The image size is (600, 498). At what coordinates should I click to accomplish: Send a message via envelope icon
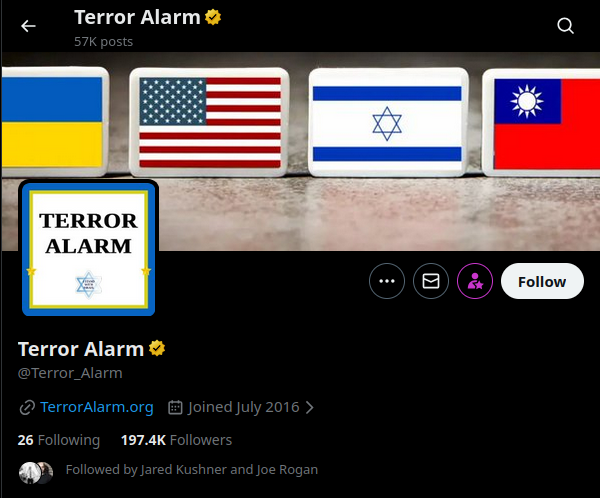tap(431, 281)
